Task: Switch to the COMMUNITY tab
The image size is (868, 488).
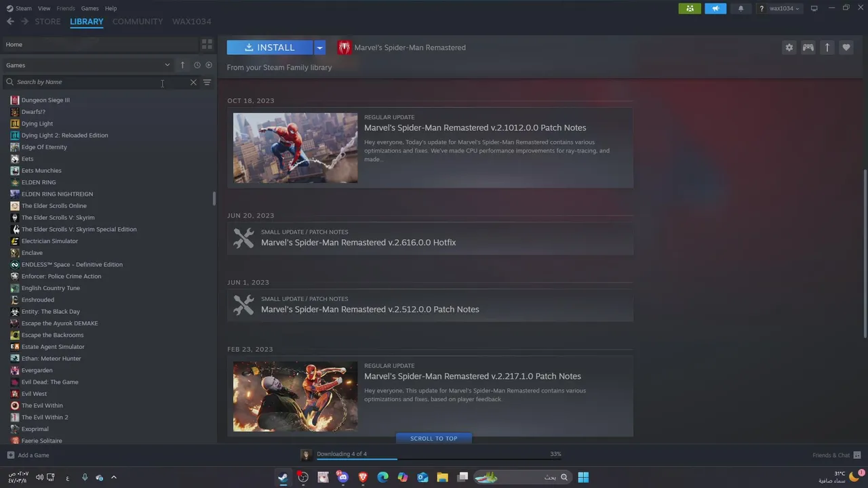Action: point(138,22)
